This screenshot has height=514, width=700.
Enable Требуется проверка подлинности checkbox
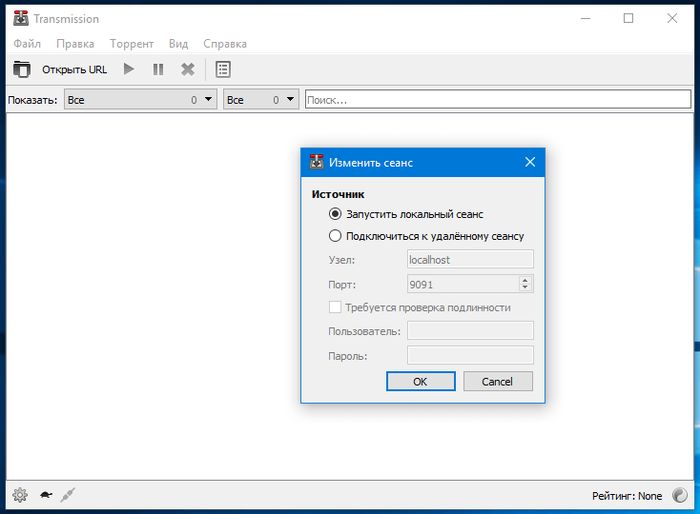[335, 308]
